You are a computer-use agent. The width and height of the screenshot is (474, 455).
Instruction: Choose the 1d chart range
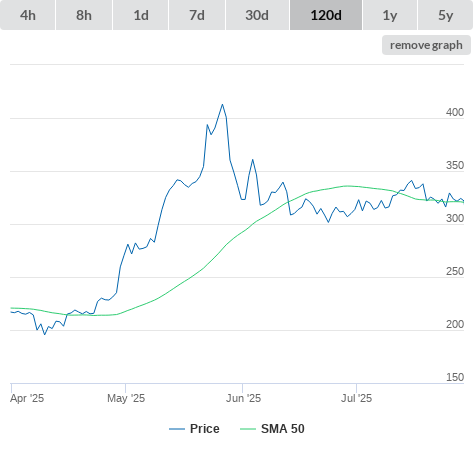141,15
